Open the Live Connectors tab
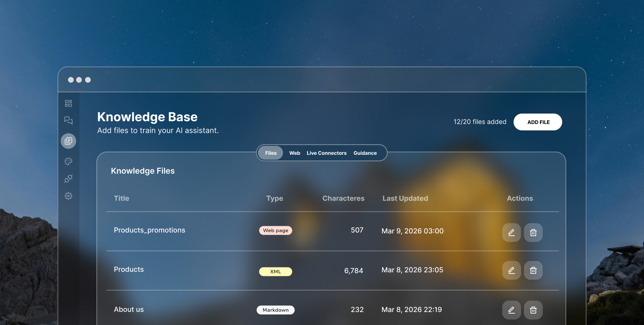The image size is (644, 325). [x=326, y=153]
